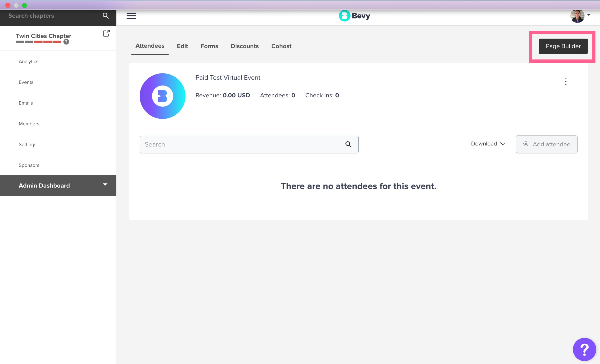This screenshot has height=364, width=600.
Task: Click the Paid Test Virtual Event thumbnail
Action: point(162,96)
